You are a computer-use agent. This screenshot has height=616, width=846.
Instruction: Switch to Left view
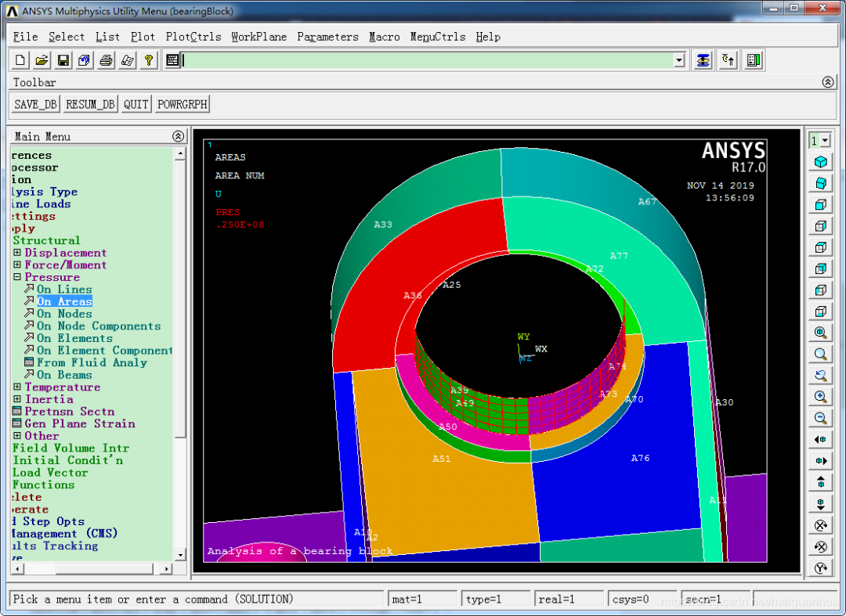821,290
